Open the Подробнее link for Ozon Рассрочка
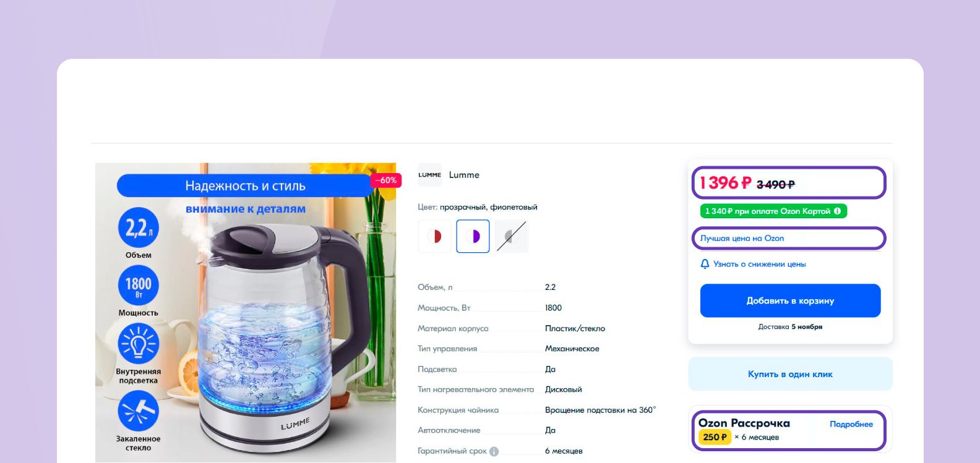The height and width of the screenshot is (463, 980). pyautogui.click(x=851, y=424)
